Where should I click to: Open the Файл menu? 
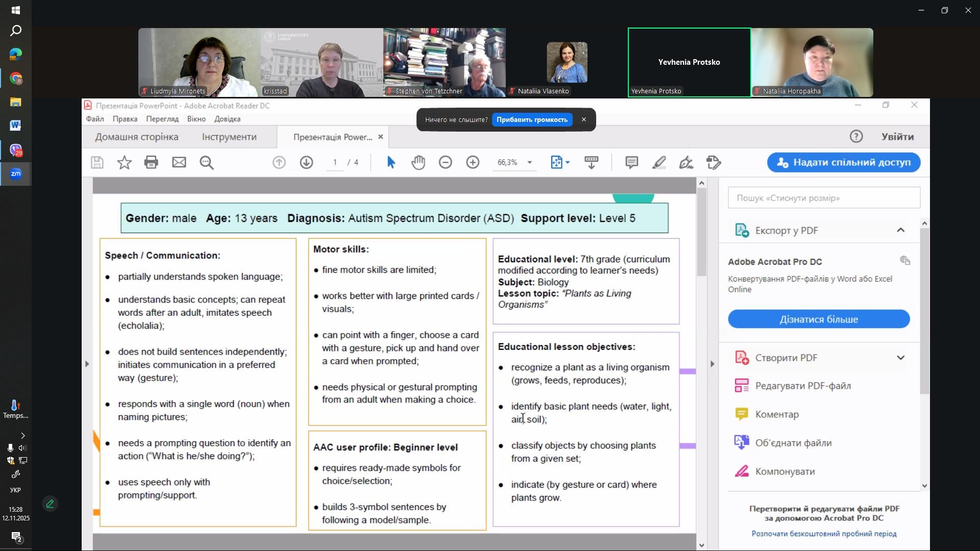[x=95, y=119]
